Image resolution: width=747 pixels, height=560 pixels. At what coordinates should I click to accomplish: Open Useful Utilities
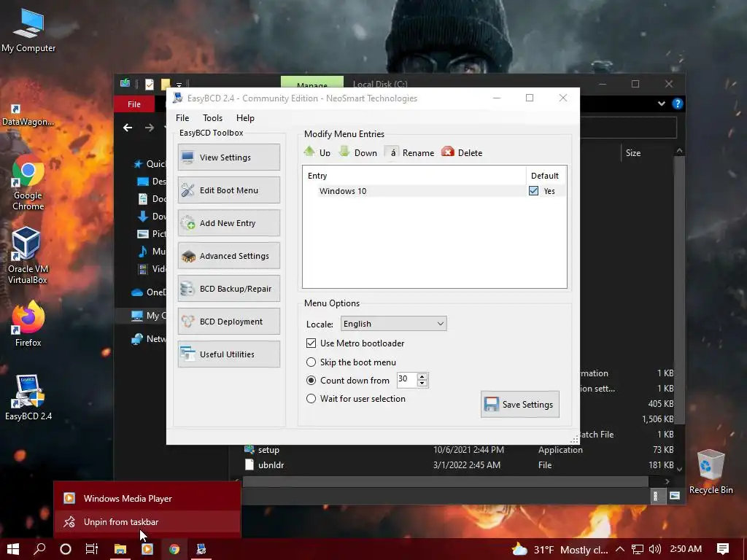coord(228,354)
